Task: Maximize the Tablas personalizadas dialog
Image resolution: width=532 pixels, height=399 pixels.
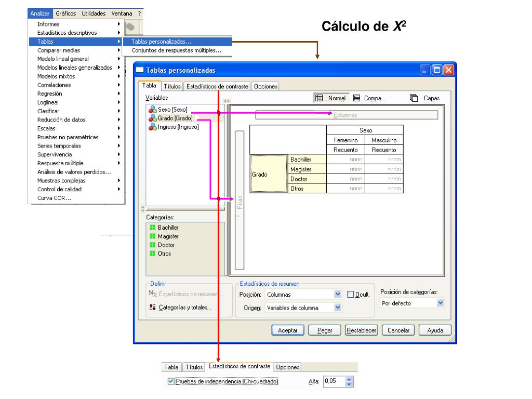Action: tap(436, 70)
